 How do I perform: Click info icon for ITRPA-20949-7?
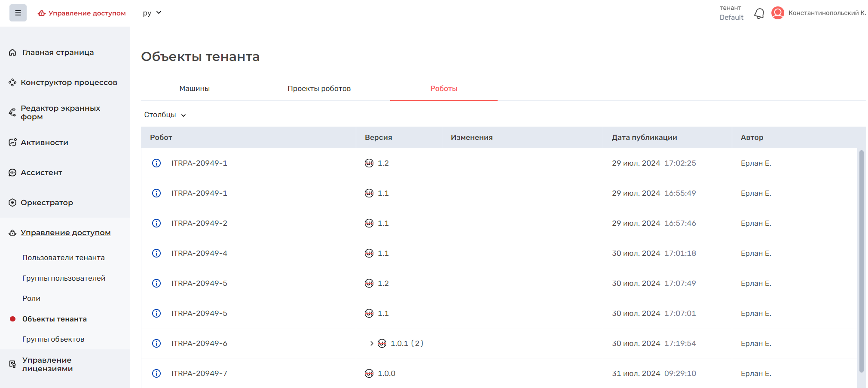156,373
